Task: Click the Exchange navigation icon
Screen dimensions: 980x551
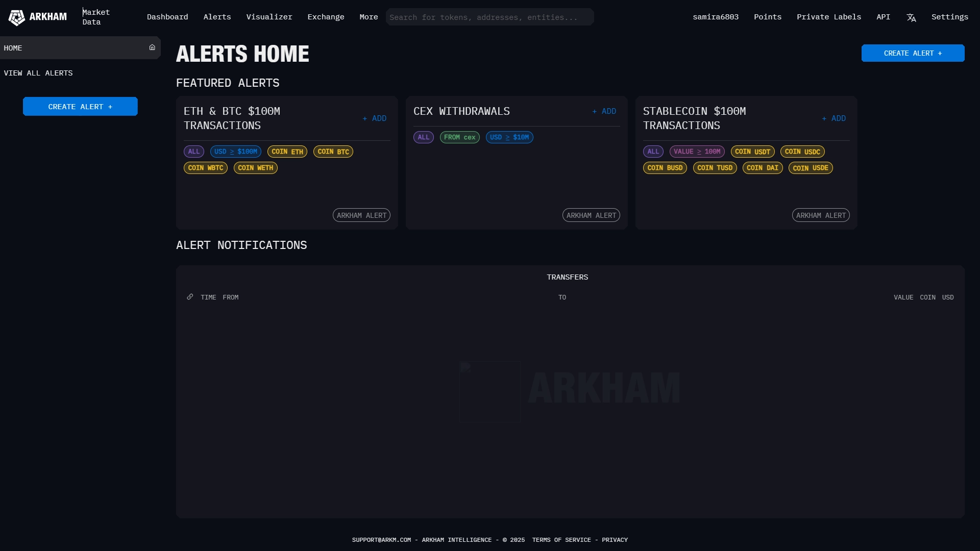Action: [326, 17]
